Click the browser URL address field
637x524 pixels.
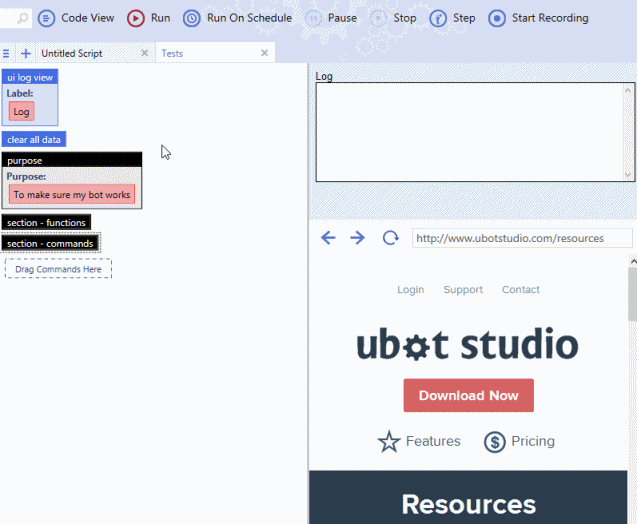coord(522,238)
